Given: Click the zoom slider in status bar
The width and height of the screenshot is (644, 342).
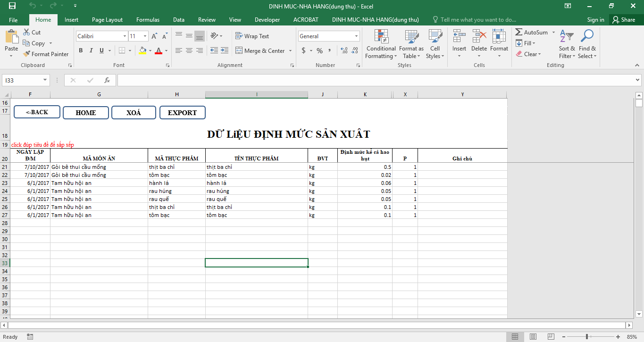Looking at the screenshot, I should pyautogui.click(x=586, y=337).
